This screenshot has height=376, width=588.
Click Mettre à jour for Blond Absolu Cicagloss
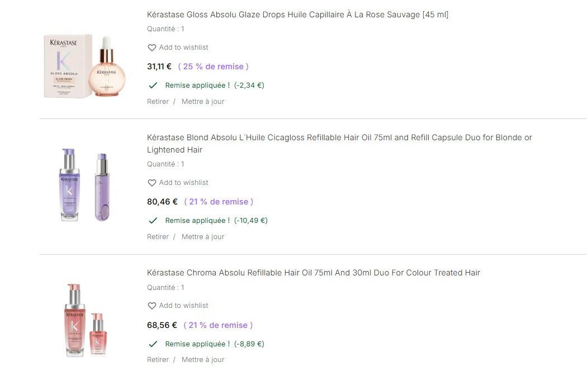coord(203,237)
